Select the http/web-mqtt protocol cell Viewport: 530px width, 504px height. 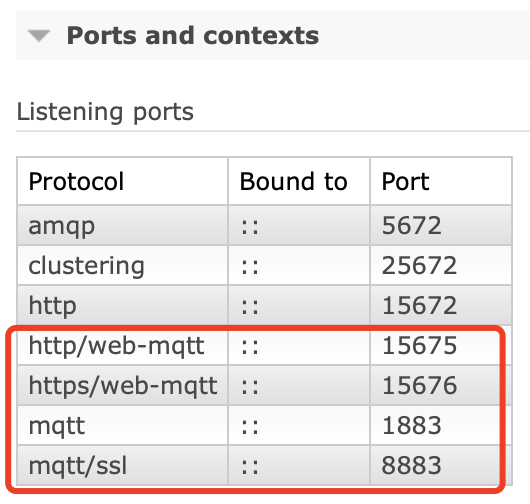click(123, 345)
